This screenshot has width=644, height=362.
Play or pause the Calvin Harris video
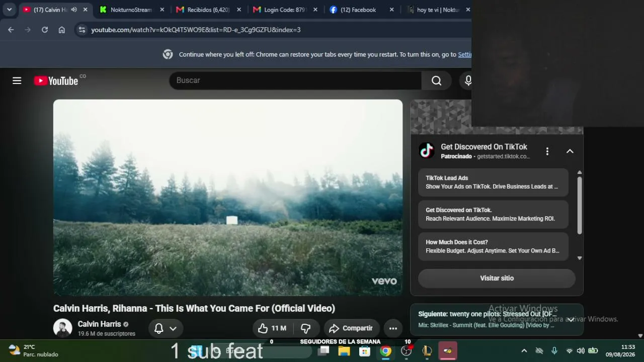point(228,198)
